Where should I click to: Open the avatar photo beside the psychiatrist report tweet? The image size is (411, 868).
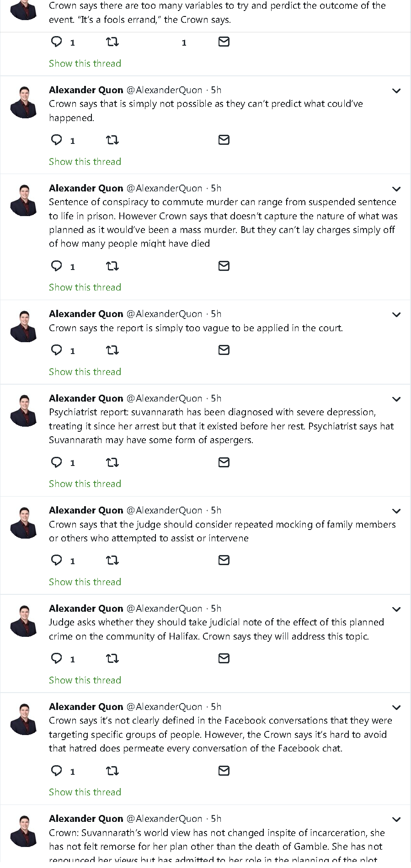24,411
